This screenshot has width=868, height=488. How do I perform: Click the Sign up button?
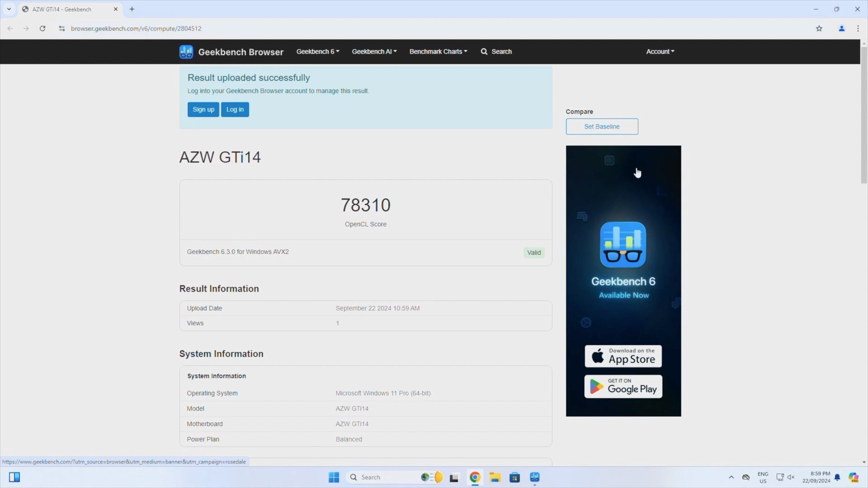[x=203, y=109]
